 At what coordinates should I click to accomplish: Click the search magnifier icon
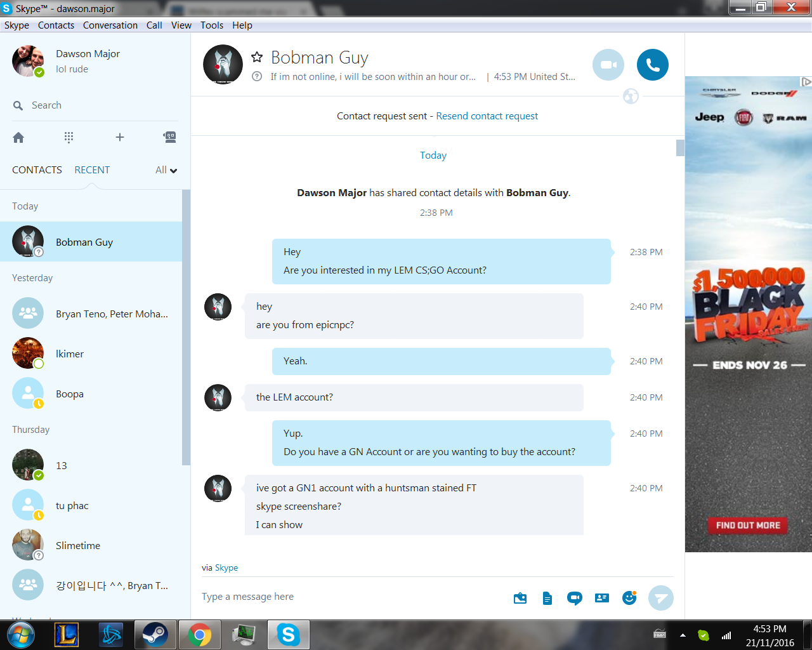point(18,105)
